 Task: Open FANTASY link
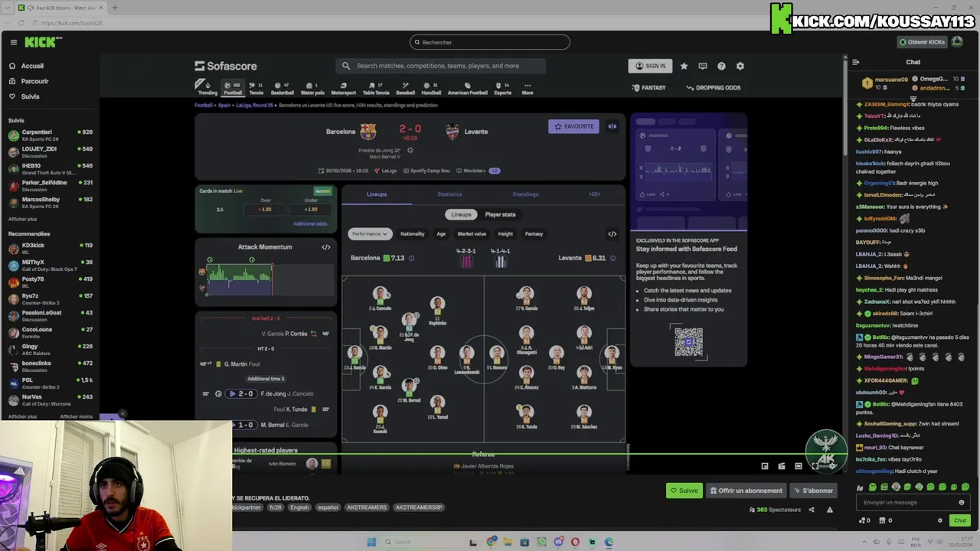click(648, 87)
